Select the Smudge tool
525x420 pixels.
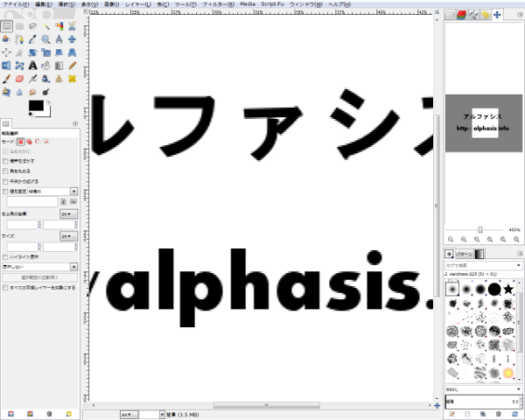(33, 91)
